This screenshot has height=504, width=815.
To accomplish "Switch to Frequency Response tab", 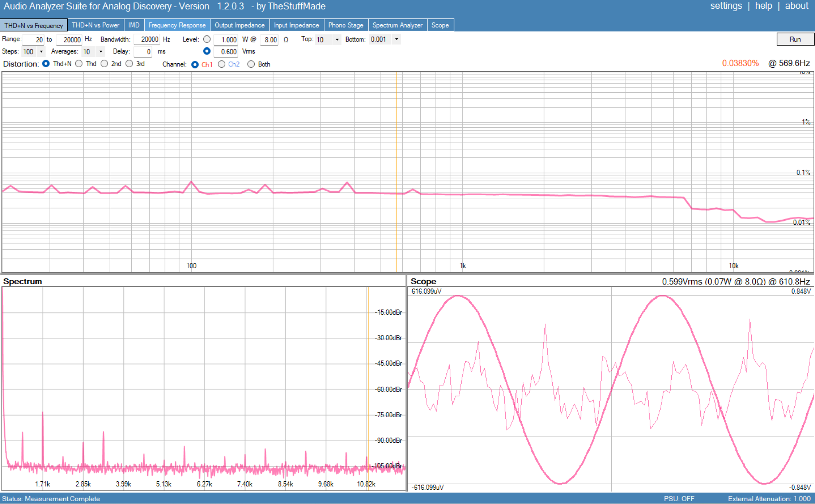I will pos(177,25).
